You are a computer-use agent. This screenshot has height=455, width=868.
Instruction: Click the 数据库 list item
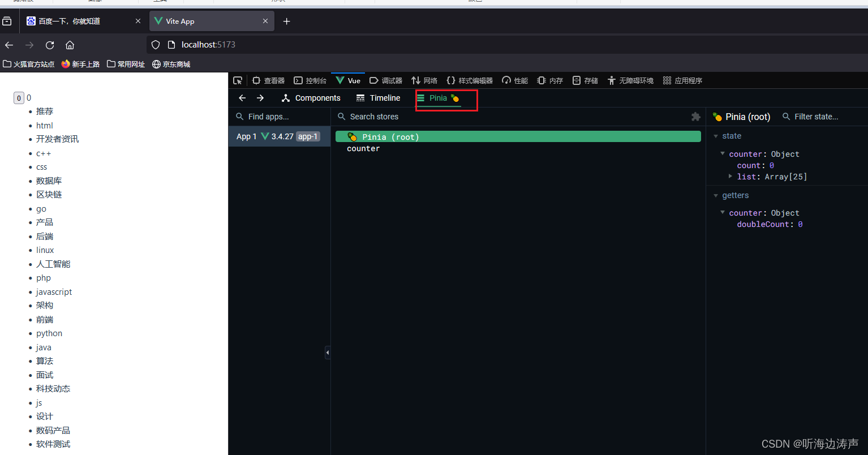tap(49, 181)
